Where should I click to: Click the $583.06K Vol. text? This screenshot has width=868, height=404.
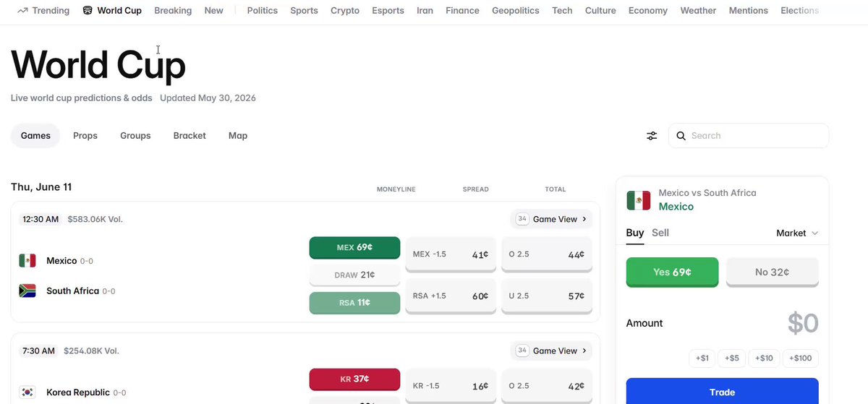(x=95, y=219)
